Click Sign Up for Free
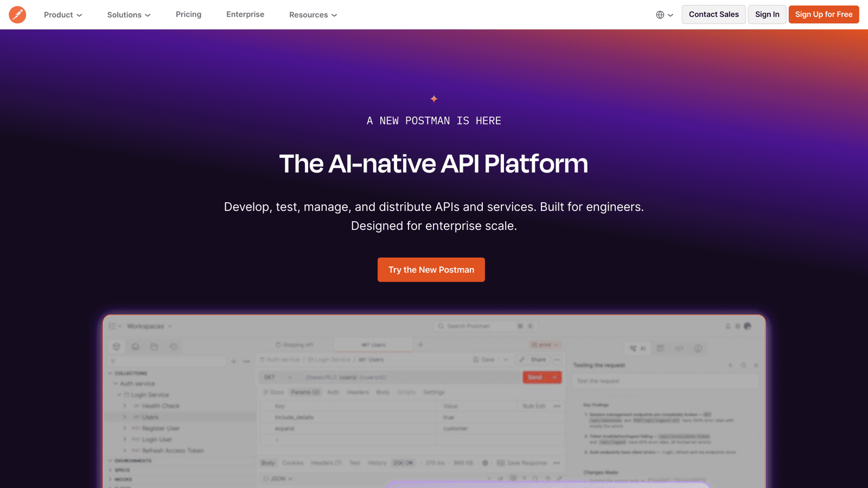Viewport: 868px width, 488px height. click(x=824, y=15)
